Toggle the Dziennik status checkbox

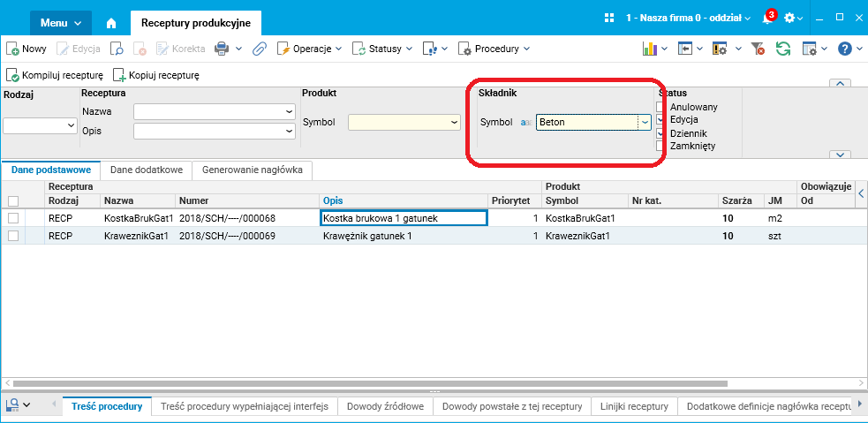(660, 133)
